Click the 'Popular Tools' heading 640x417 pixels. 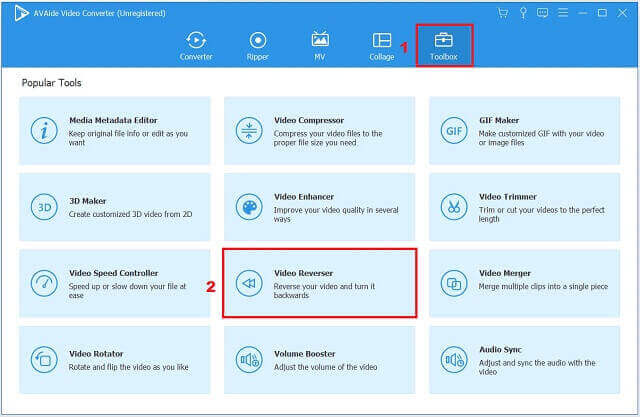pyautogui.click(x=51, y=83)
